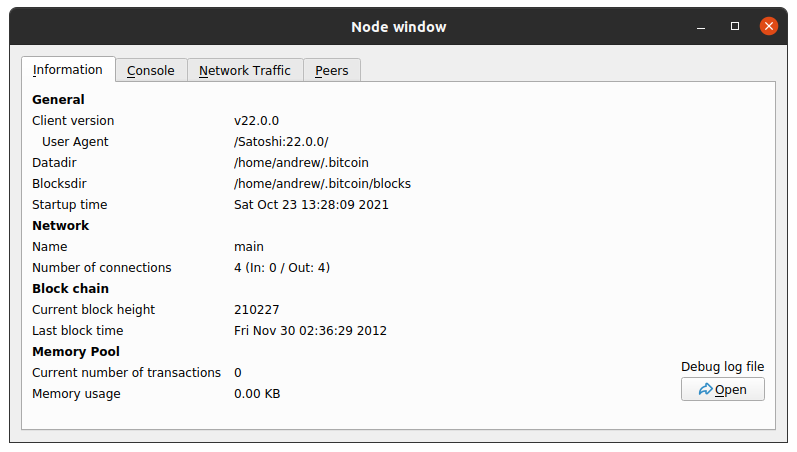Viewport: 797px width, 452px height.
Task: Maximize the Node window
Action: 735,26
